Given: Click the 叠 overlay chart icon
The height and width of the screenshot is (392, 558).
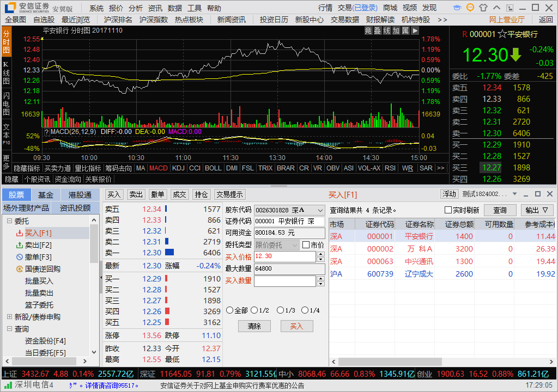Looking at the screenshot, I should click(377, 30).
